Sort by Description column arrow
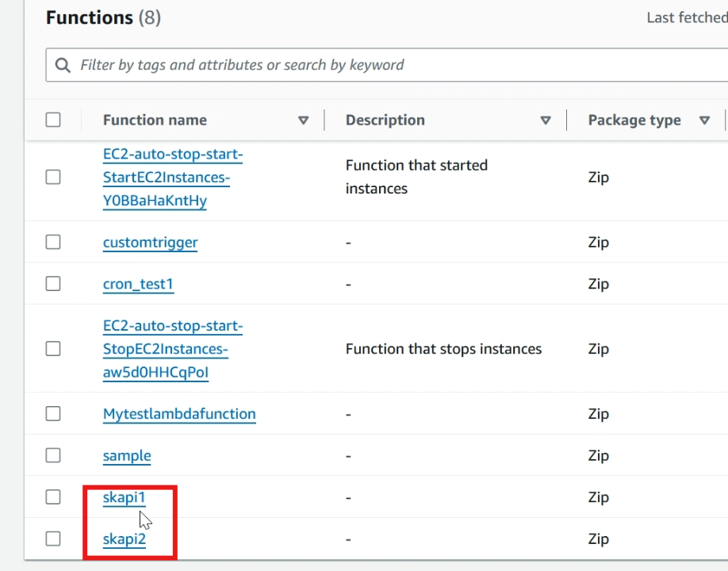 point(546,121)
